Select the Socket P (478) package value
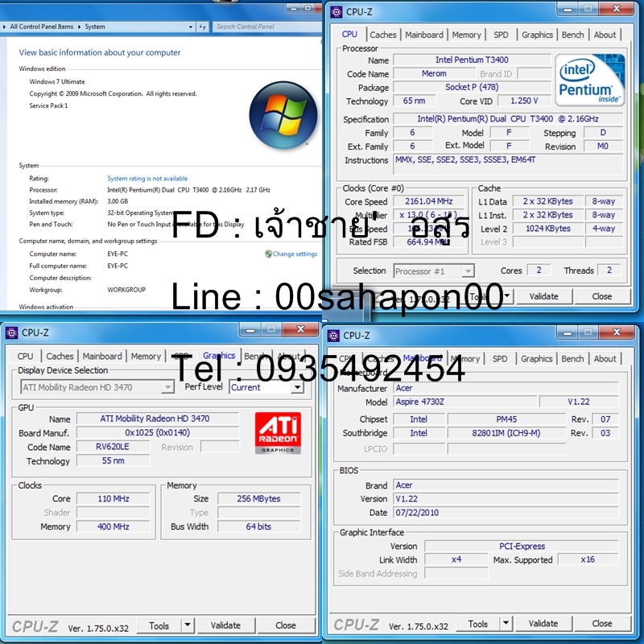 (x=472, y=87)
